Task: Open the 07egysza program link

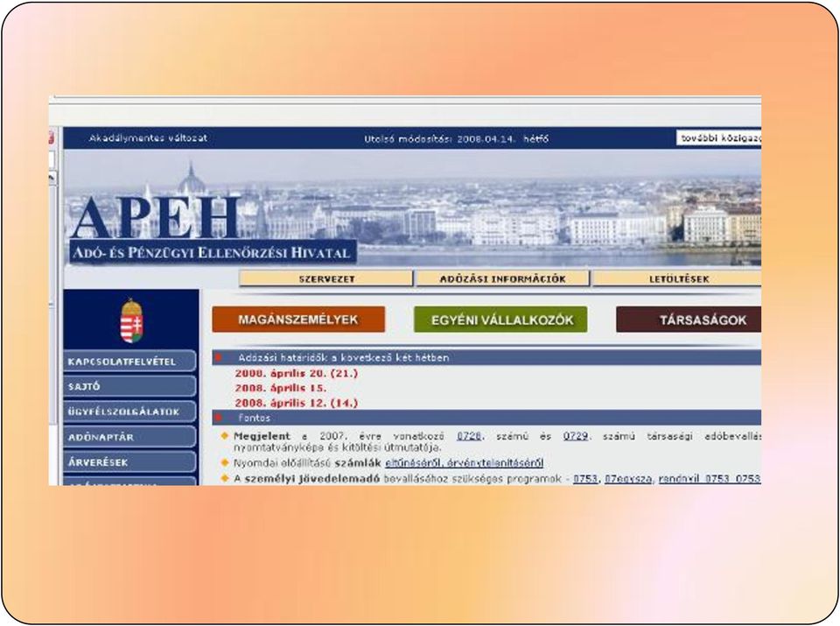Action: pyautogui.click(x=628, y=478)
